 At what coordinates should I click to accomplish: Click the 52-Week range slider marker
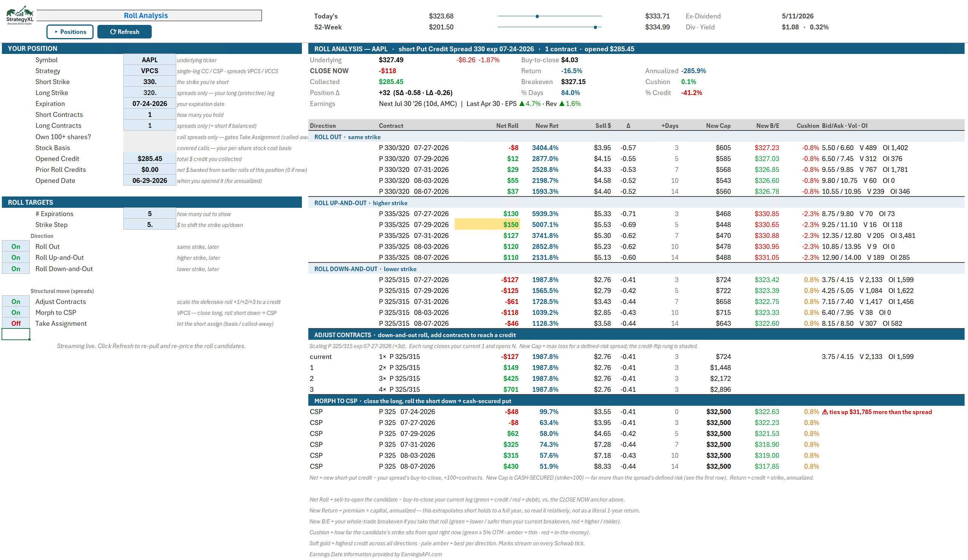click(595, 27)
